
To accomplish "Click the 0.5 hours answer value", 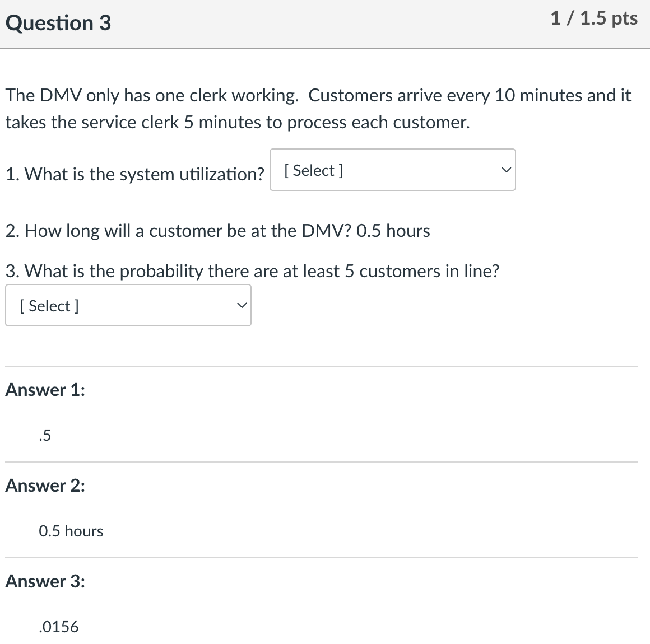I will (x=71, y=531).
